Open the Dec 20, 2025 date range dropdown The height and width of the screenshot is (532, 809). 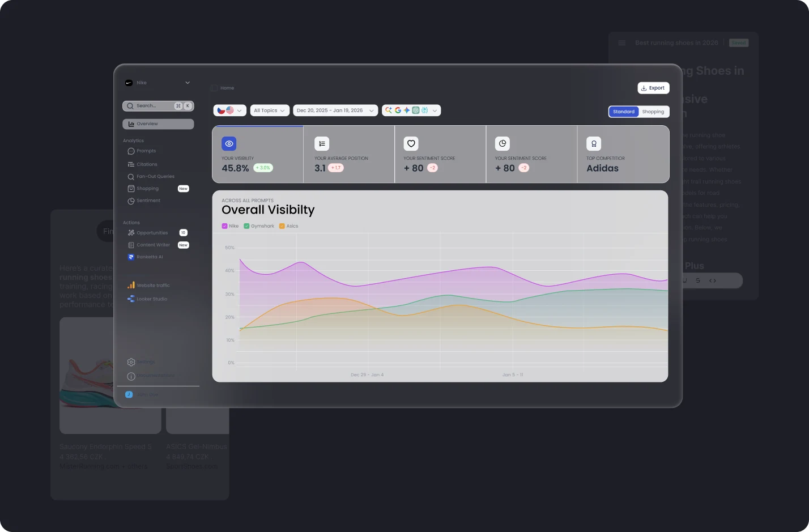click(335, 110)
